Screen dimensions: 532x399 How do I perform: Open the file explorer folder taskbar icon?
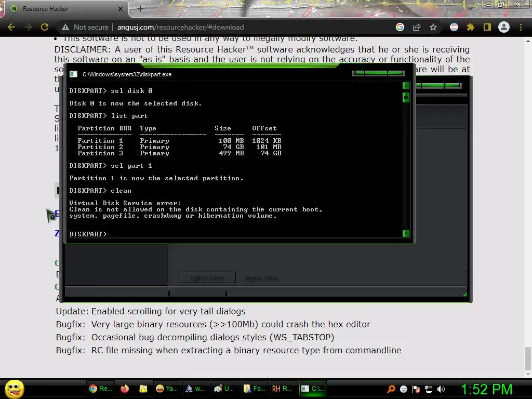point(143,389)
